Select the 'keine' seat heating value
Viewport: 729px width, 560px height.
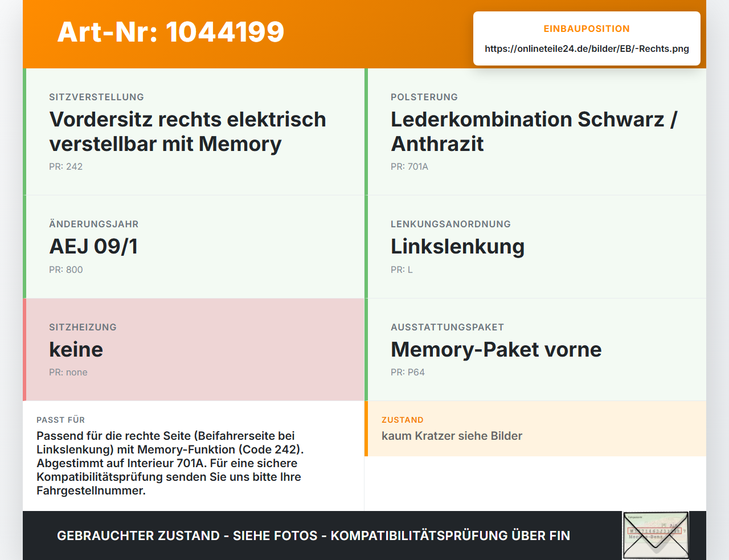(x=76, y=350)
